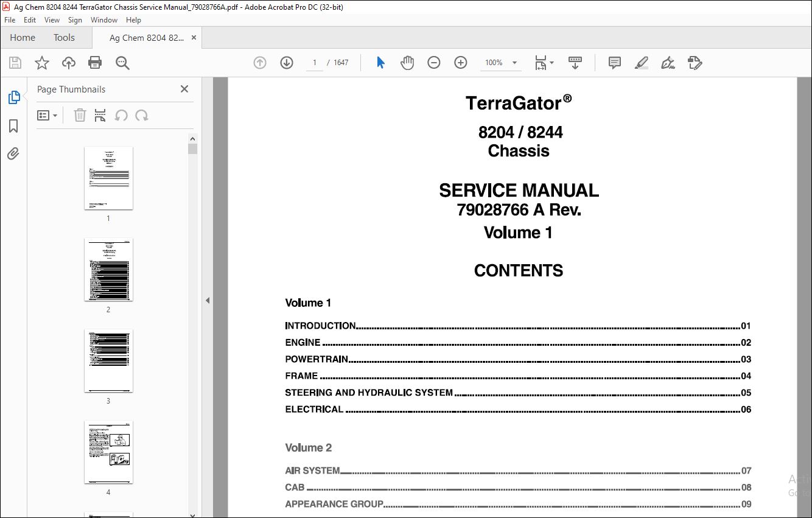
Task: Click the Save file icon
Action: (x=15, y=63)
